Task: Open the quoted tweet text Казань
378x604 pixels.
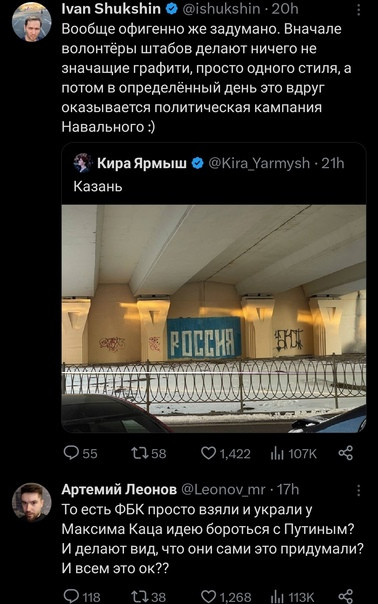Action: pos(98,186)
